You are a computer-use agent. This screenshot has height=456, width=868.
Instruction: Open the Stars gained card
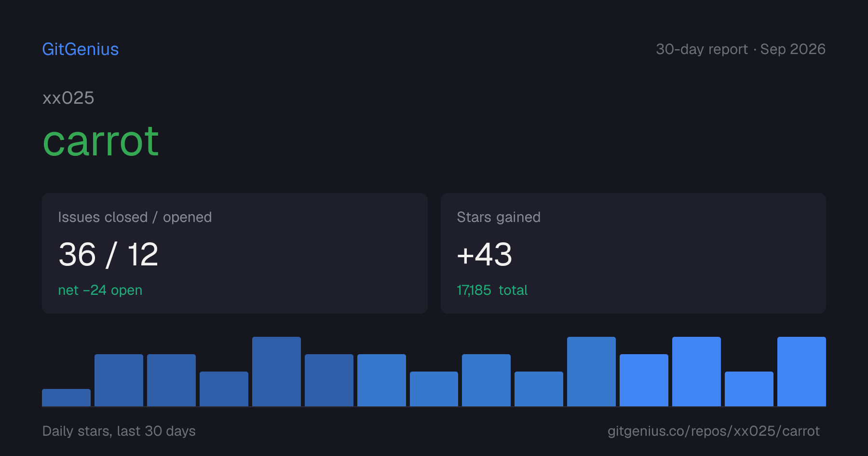tap(633, 253)
